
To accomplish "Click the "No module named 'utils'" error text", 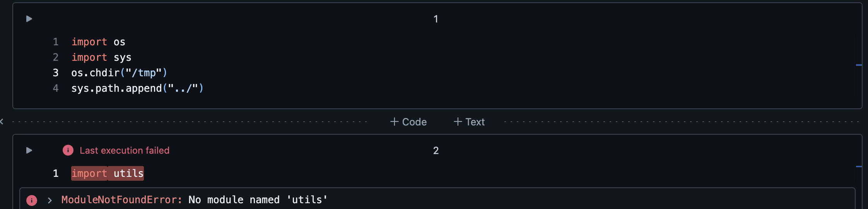I will (x=258, y=200).
